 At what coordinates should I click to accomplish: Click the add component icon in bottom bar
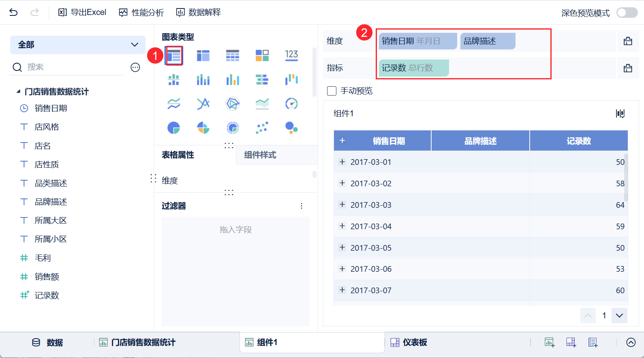coord(550,343)
